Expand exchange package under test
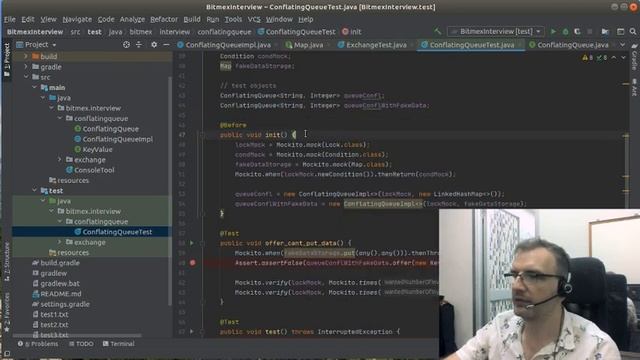 point(60,242)
